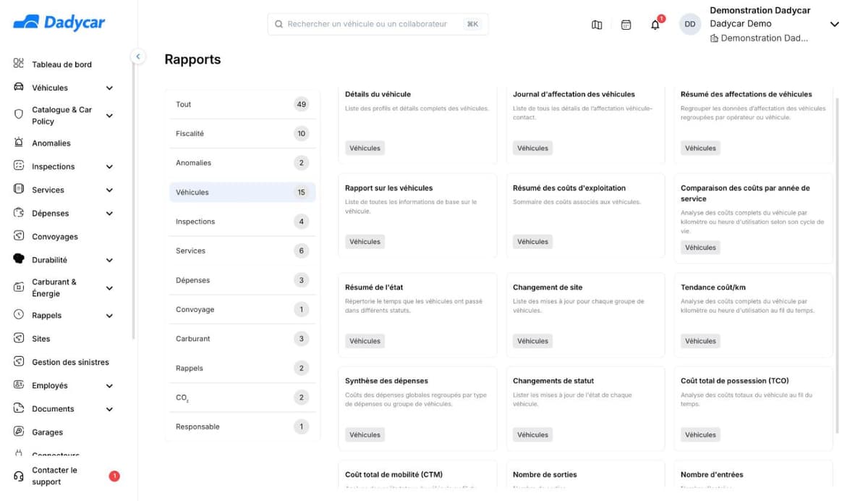Click Contacter le support text
This screenshot has height=501, width=868.
54,476
